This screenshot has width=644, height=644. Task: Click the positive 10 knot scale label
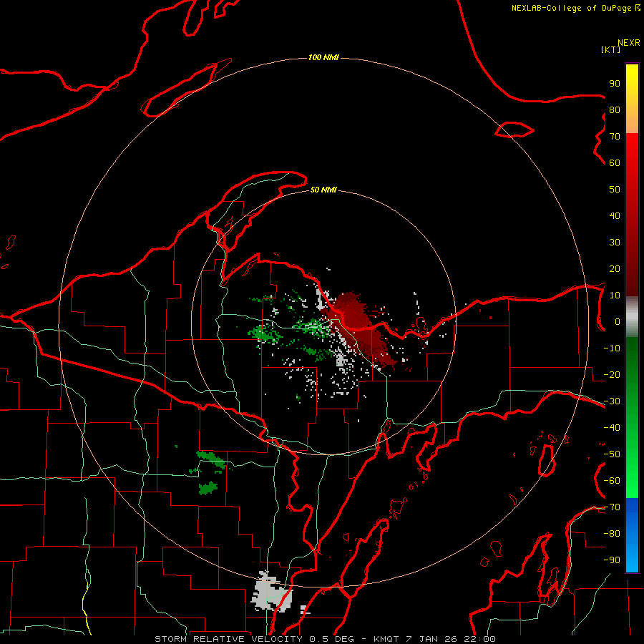coord(615,296)
